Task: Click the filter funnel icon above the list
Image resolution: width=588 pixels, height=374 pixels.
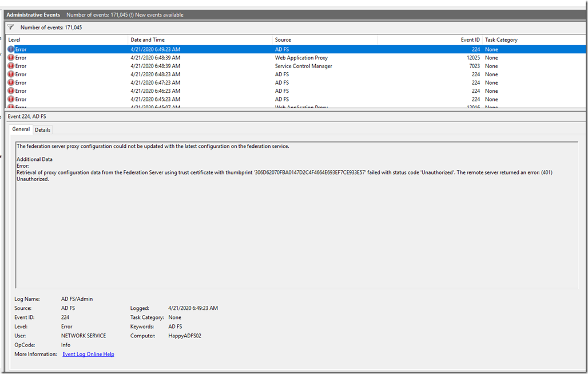Action: (10, 27)
